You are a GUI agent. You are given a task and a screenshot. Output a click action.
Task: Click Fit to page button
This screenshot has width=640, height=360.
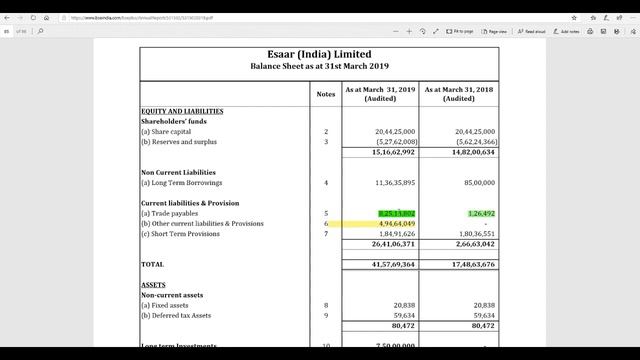point(460,31)
